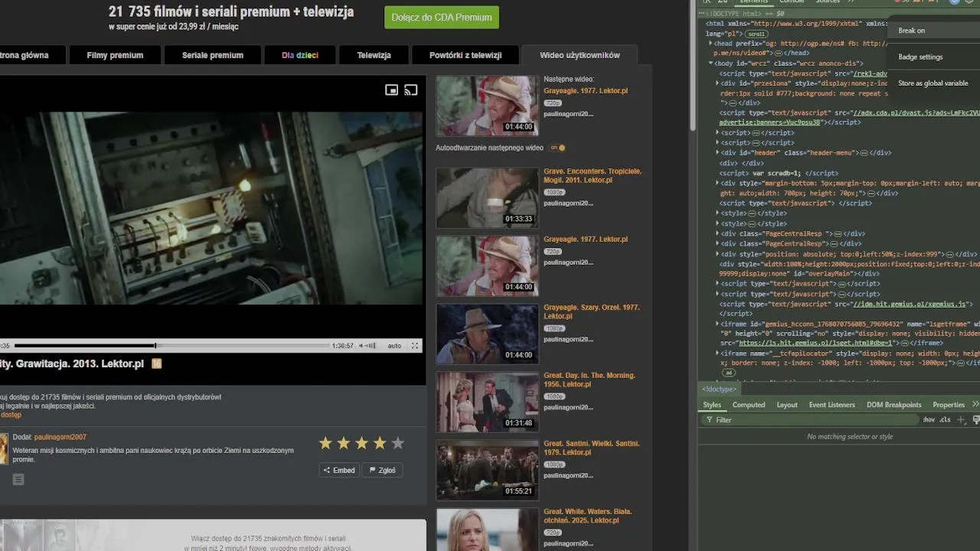Expand first PageCentralResp div node
Screen dimensions: 980x551
coord(717,233)
